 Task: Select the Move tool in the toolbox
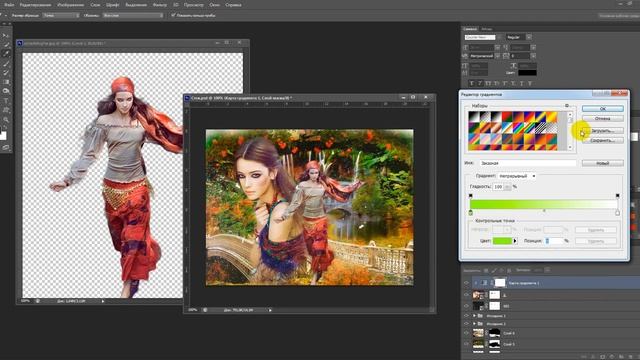point(6,36)
